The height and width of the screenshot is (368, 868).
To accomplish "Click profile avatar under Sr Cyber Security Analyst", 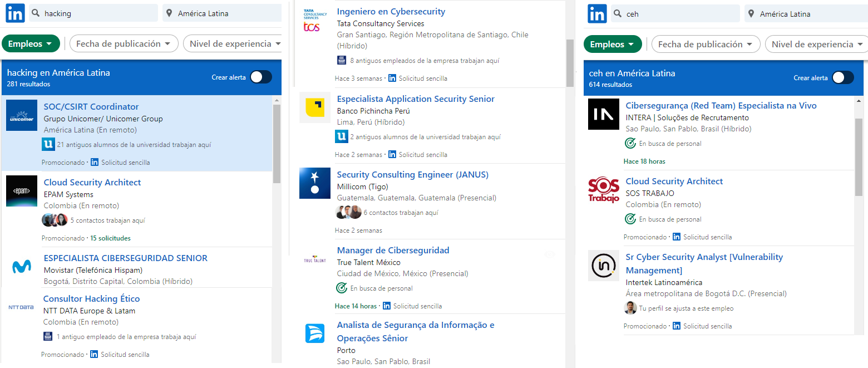I will pos(630,308).
